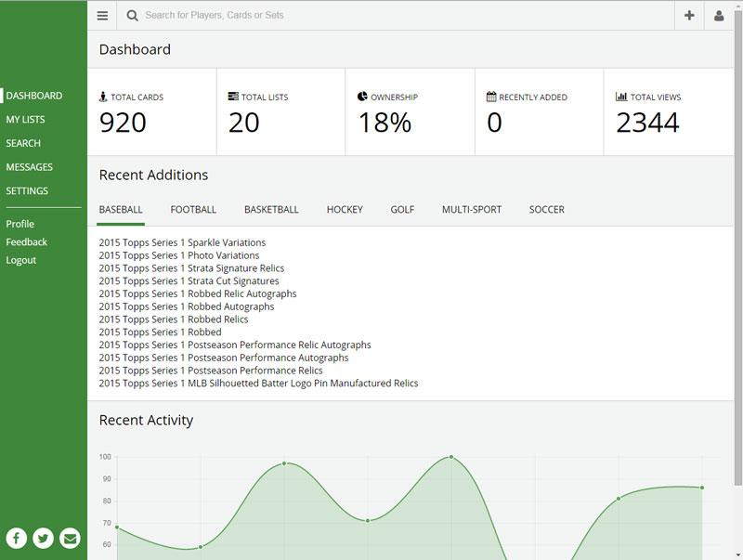Switch to the Basketball tab

pyautogui.click(x=271, y=209)
